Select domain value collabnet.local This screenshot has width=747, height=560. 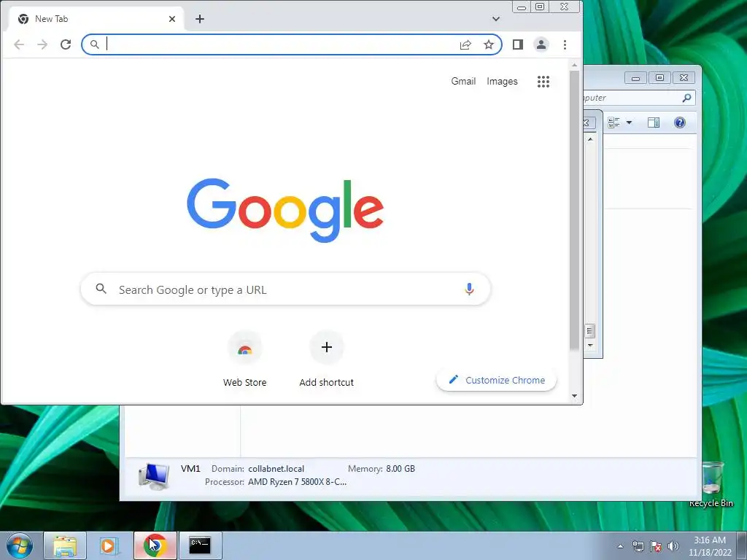point(276,469)
